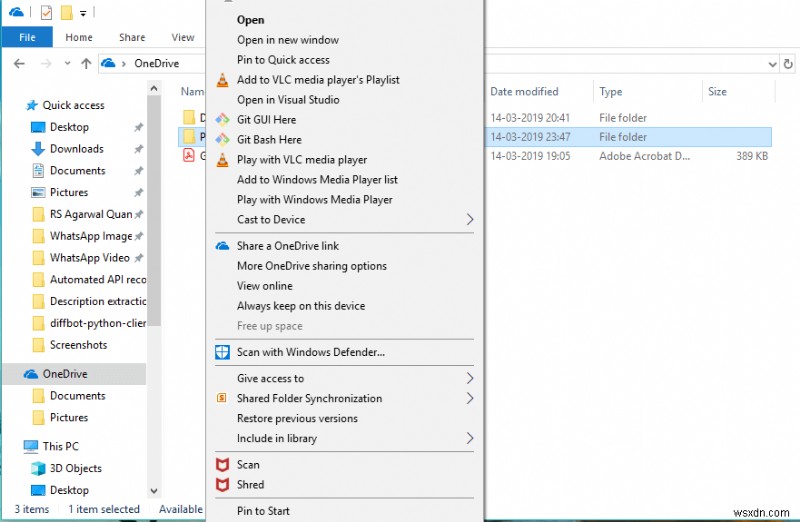Choose Open in context menu
The height and width of the screenshot is (522, 800).
pos(345,20)
